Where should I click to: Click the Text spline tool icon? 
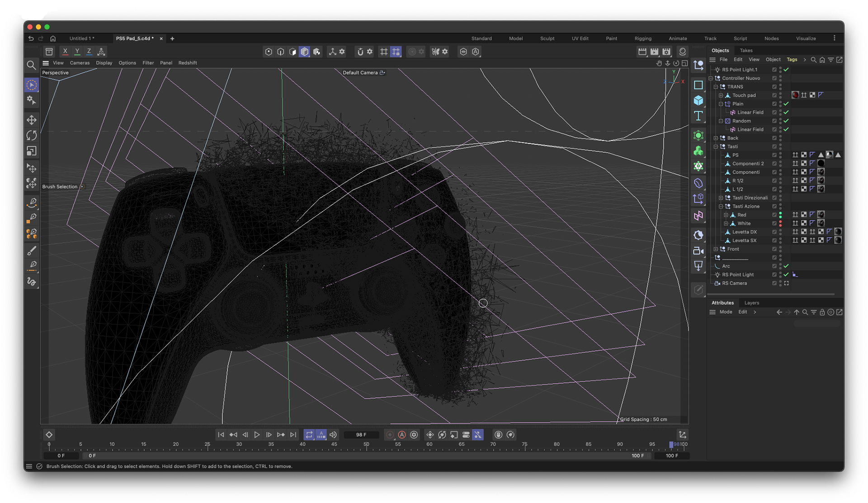(698, 116)
